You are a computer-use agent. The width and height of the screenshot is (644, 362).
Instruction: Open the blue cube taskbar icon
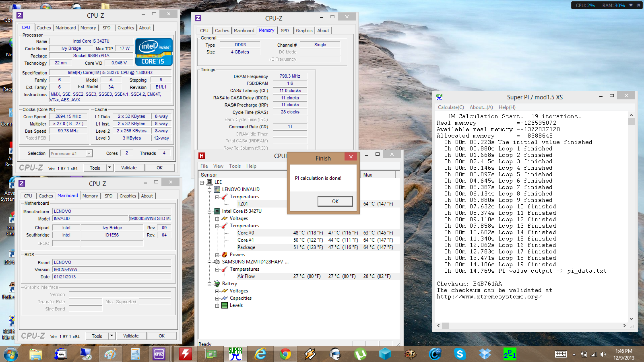[x=385, y=354]
